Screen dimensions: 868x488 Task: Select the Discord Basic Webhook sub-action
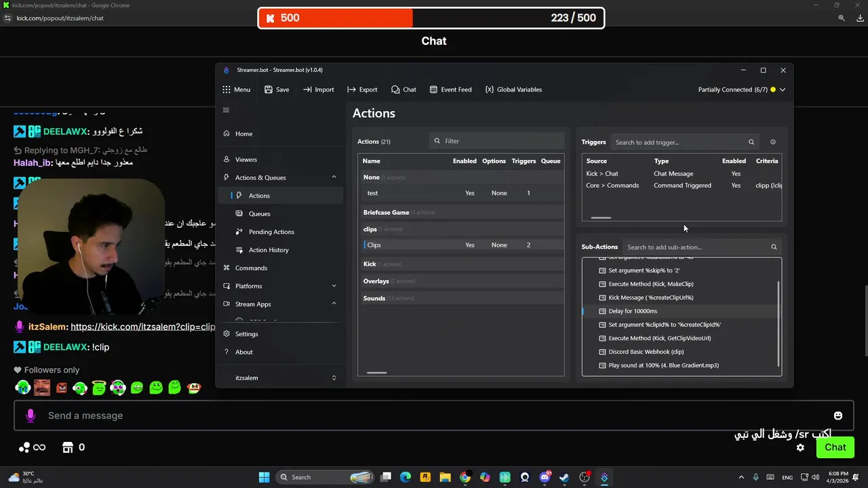(x=682, y=352)
